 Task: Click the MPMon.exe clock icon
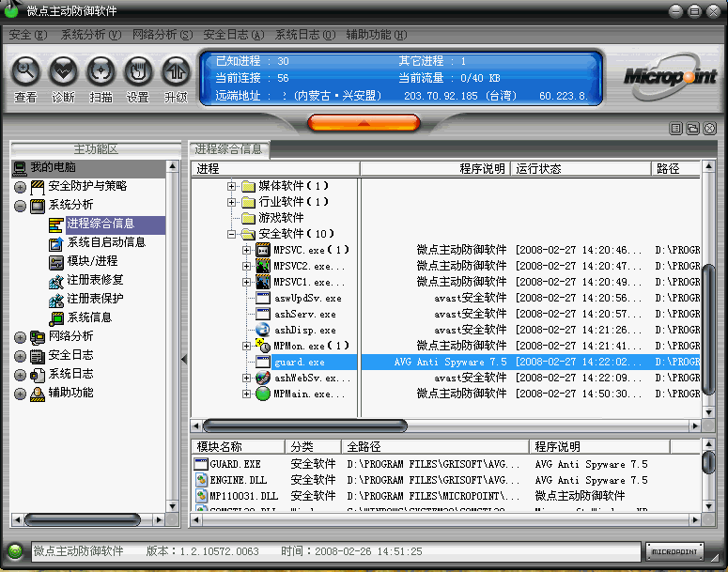tap(263, 346)
